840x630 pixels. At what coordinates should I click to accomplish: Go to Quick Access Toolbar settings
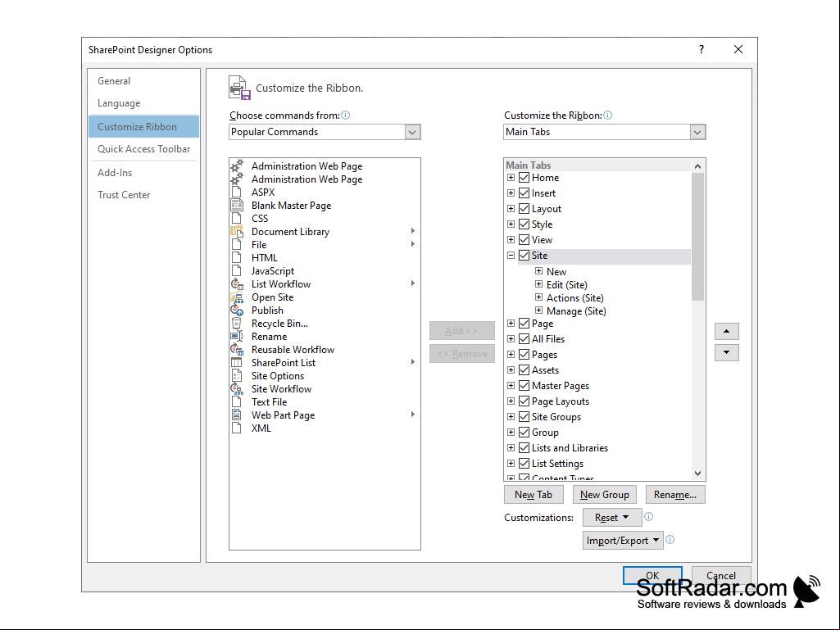(143, 149)
